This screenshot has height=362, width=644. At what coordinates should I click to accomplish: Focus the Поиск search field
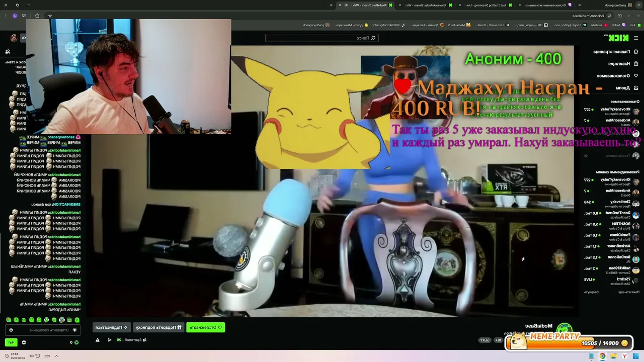[x=322, y=38]
